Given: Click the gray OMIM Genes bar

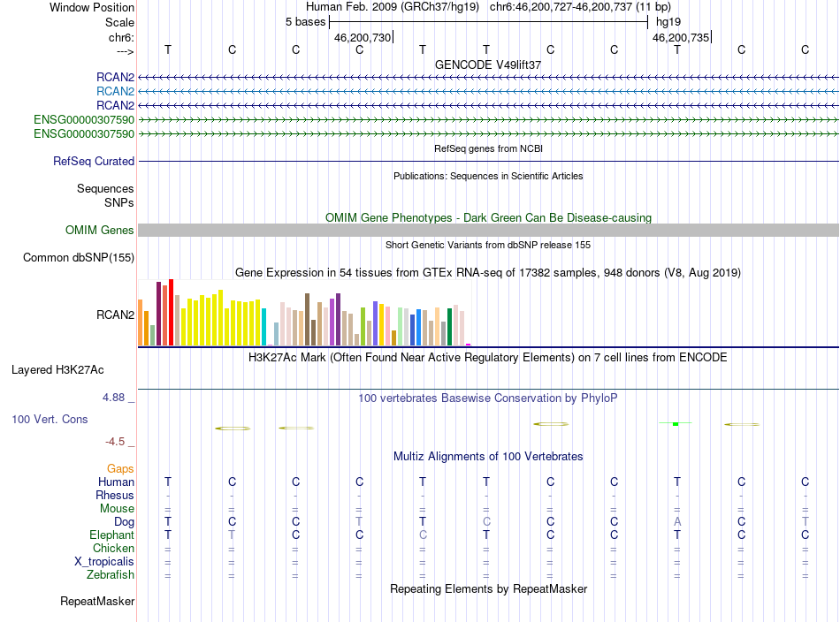Looking at the screenshot, I should [488, 231].
